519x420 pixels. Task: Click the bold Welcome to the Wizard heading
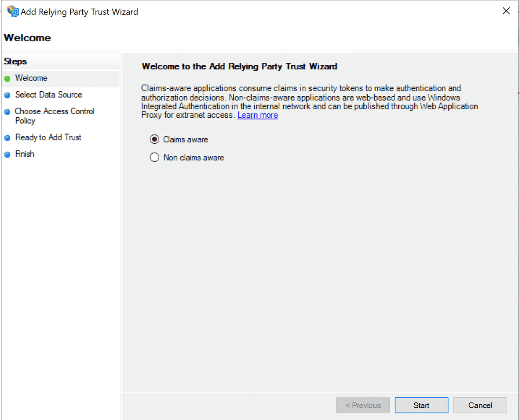[x=239, y=67]
